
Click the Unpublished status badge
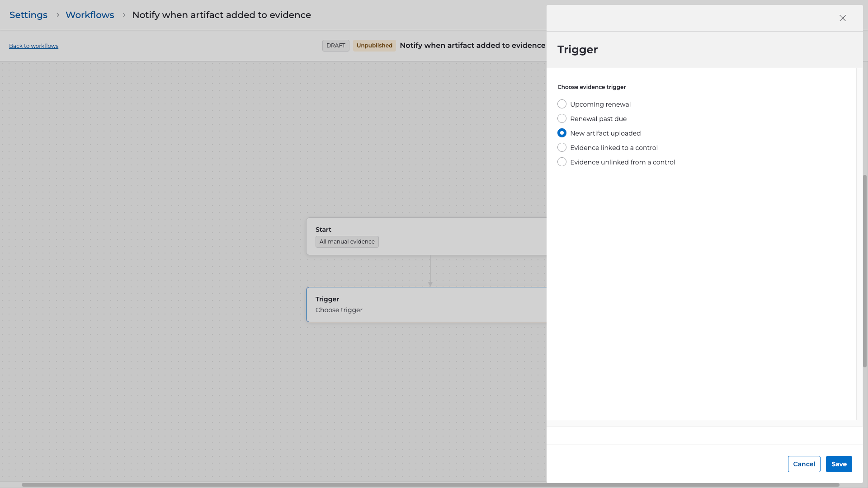374,46
